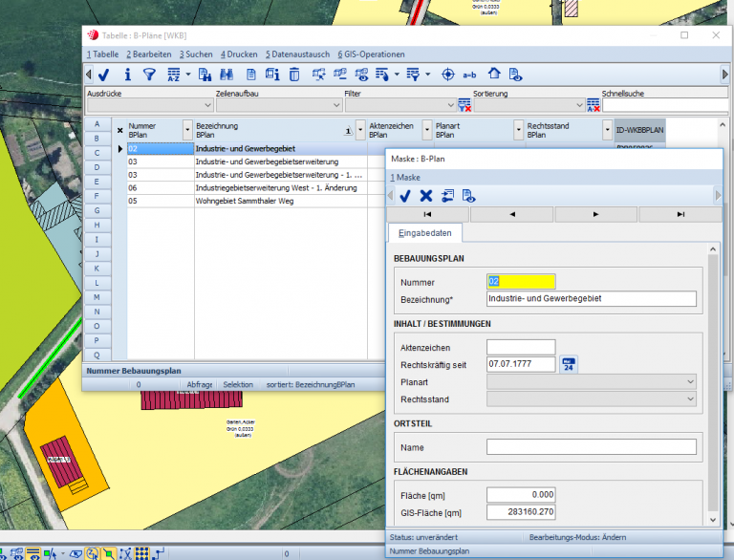734x560 pixels.
Task: Expand the Rechtsstand combo box in mask
Action: [x=592, y=398]
